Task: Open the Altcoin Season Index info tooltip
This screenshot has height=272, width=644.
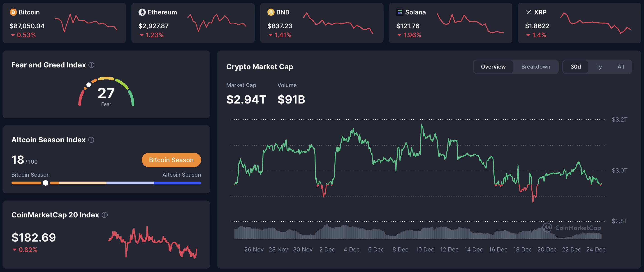Action: point(91,140)
